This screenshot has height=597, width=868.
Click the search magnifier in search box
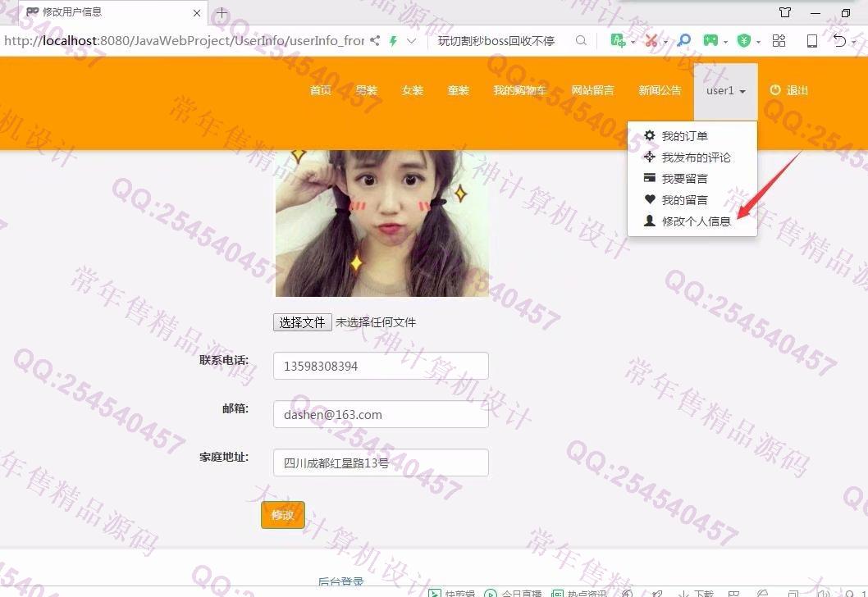(x=581, y=40)
